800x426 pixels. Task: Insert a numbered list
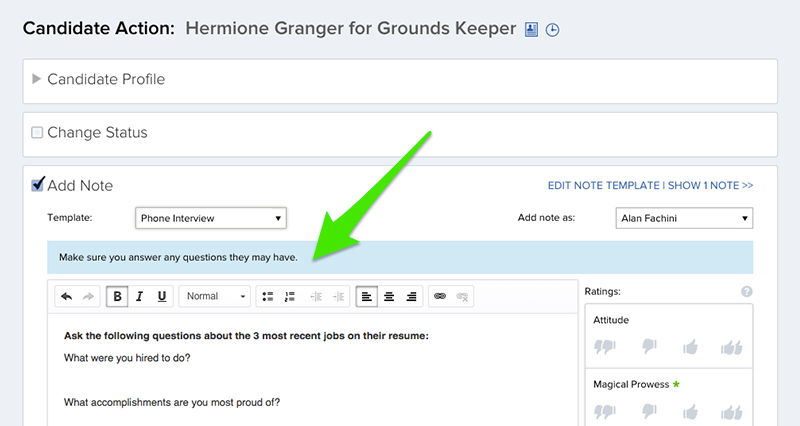click(x=290, y=296)
